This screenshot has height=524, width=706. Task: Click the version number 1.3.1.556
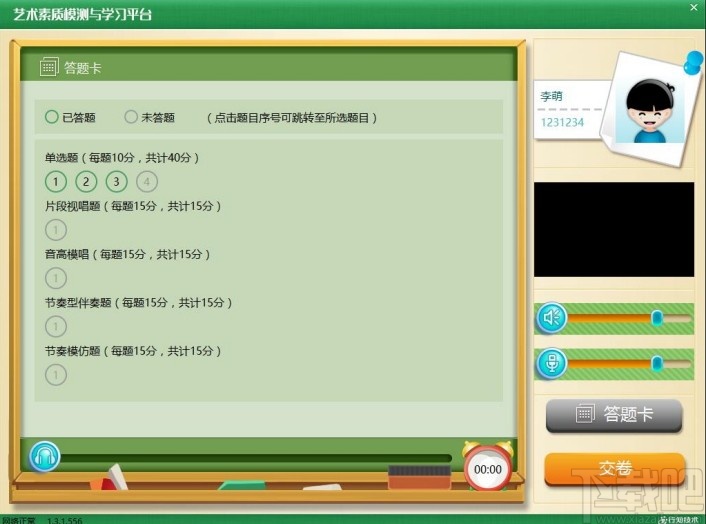(65, 520)
